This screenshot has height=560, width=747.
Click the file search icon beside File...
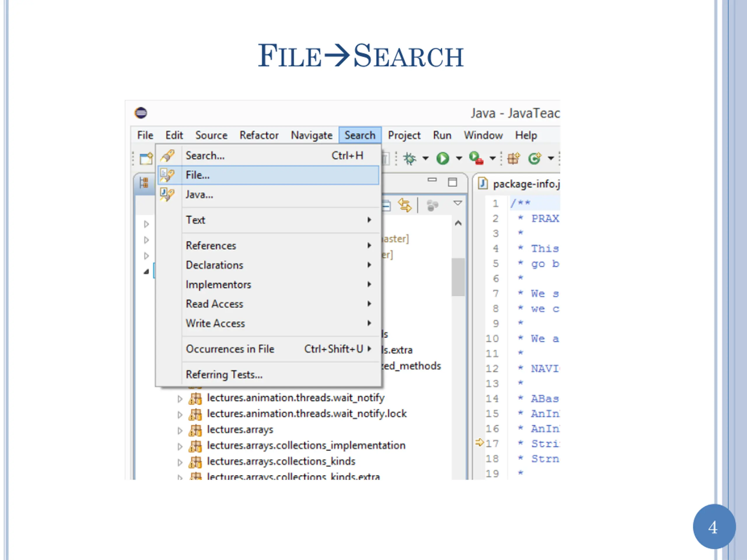tap(167, 175)
